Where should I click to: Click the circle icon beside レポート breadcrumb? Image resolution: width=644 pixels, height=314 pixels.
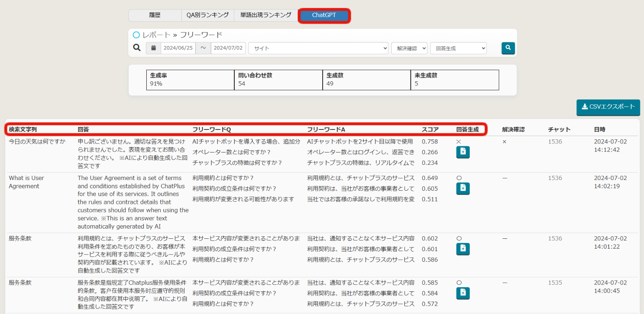136,35
